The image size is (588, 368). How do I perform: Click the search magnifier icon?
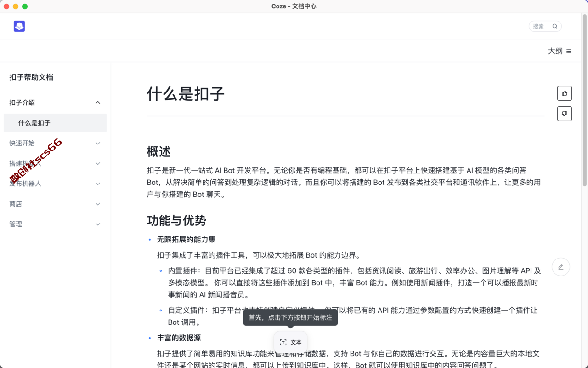tap(554, 26)
